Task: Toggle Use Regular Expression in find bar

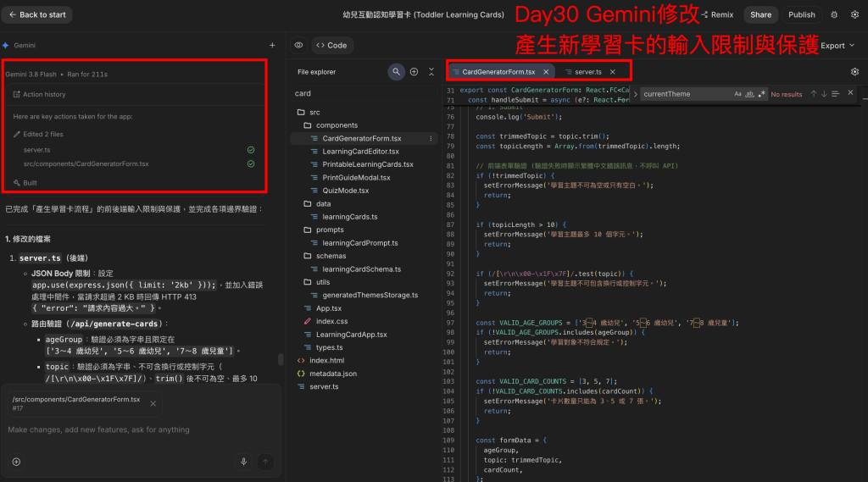Action: 762,94
